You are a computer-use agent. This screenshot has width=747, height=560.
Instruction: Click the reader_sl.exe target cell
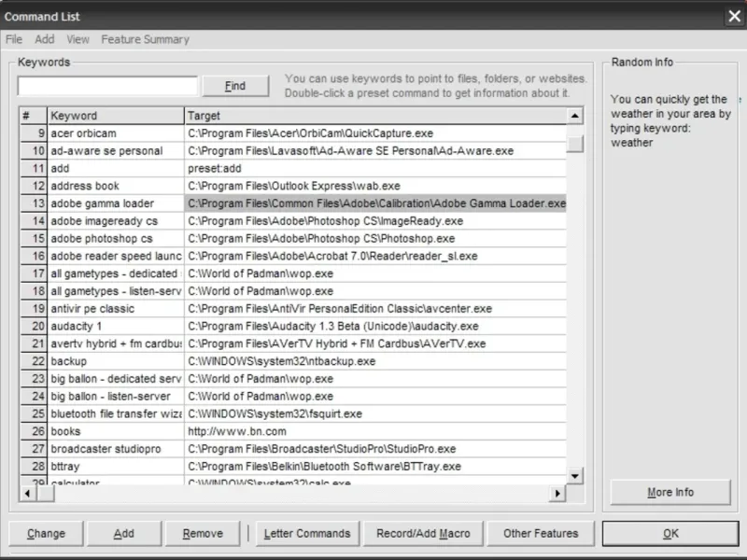375,256
